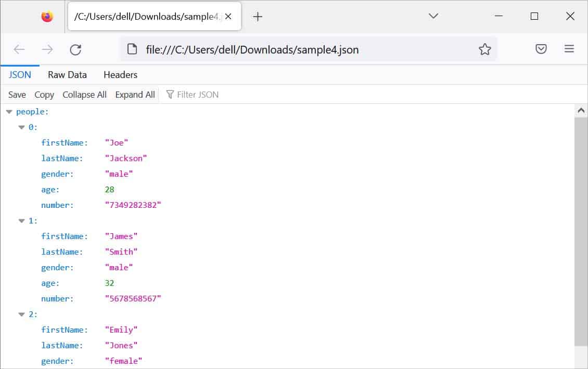The height and width of the screenshot is (369, 588).
Task: Open the tab list dropdown chevron
Action: (433, 16)
